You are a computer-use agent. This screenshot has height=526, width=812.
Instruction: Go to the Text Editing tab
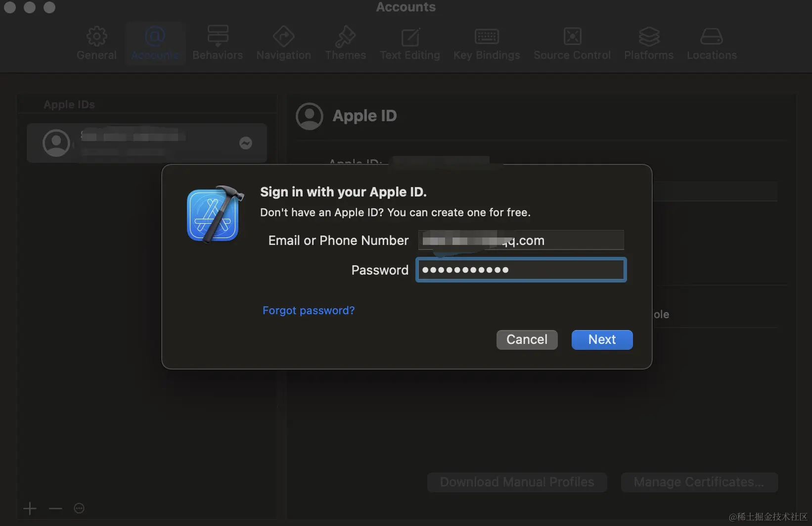[x=410, y=44]
